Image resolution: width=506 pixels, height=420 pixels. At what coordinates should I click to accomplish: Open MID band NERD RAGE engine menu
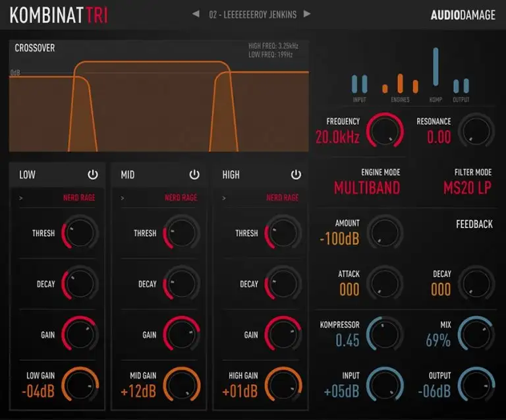181,198
